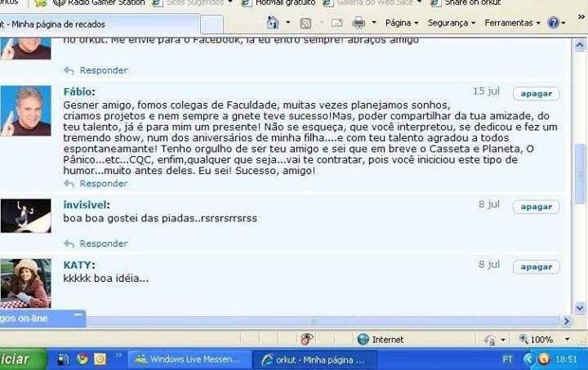Click reply arrow icon beside invisivel's Responder
The width and height of the screenshot is (588, 370).
69,243
